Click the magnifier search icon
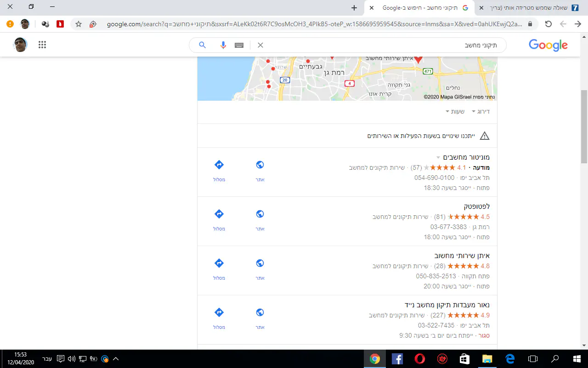 pos(202,45)
